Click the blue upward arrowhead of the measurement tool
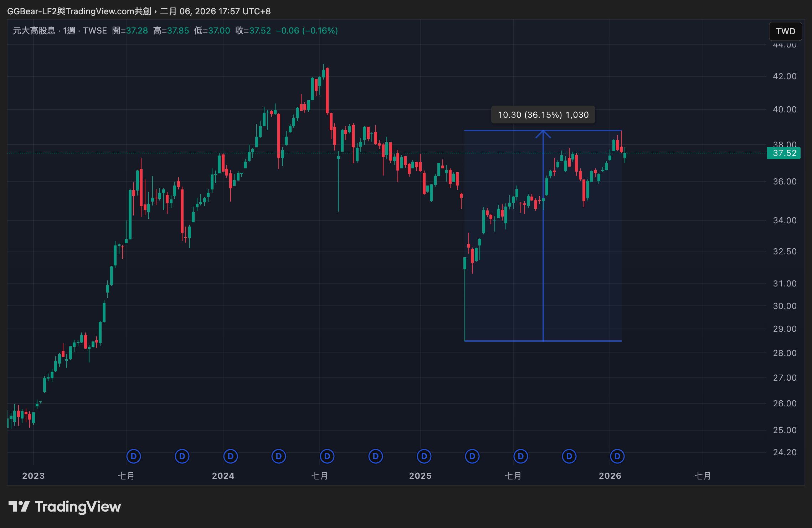Viewport: 812px width, 528px height. pos(543,133)
